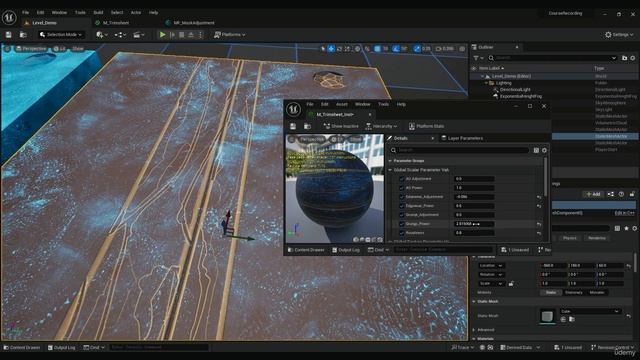
Task: Set Mobility to Movable in Details panel
Action: click(x=597, y=292)
